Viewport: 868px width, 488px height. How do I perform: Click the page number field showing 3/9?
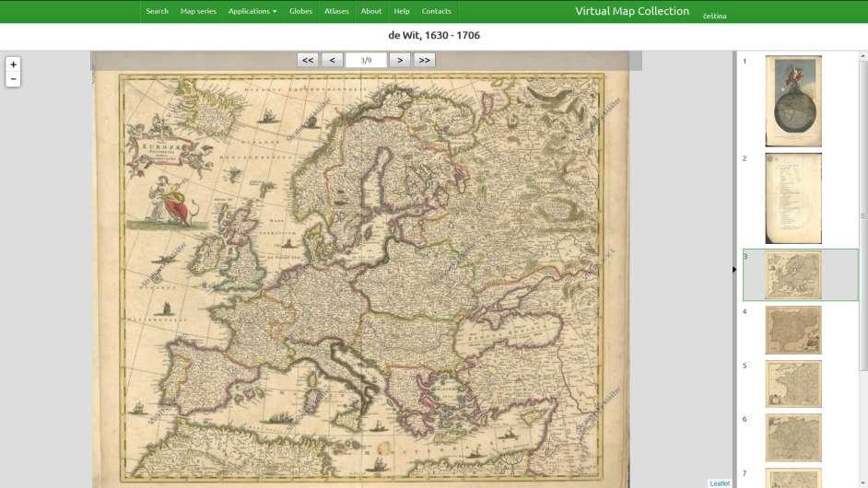366,60
